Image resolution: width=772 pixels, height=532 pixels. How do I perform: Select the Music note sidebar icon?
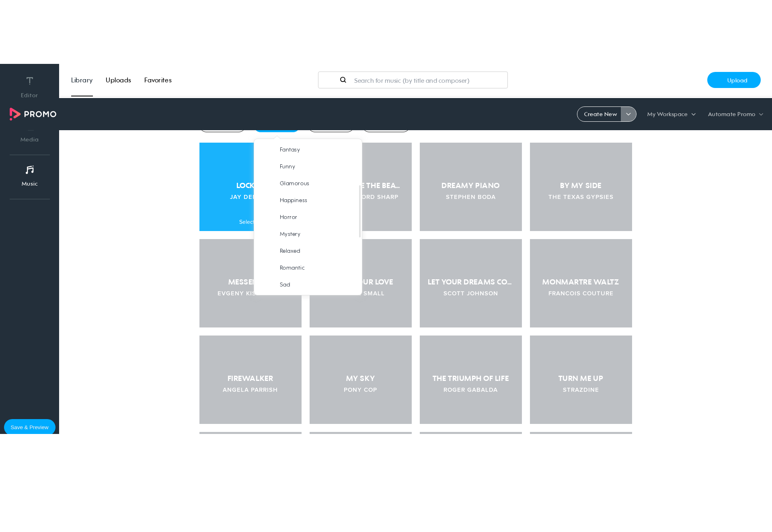click(29, 170)
